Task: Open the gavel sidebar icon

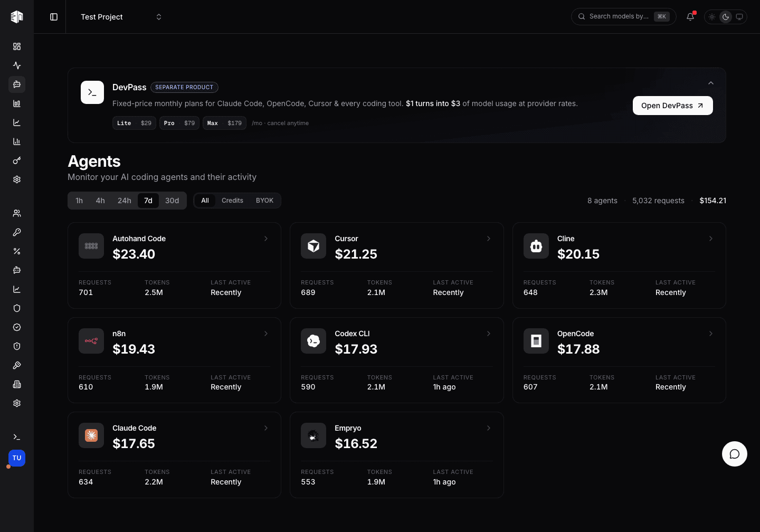Action: pyautogui.click(x=17, y=365)
